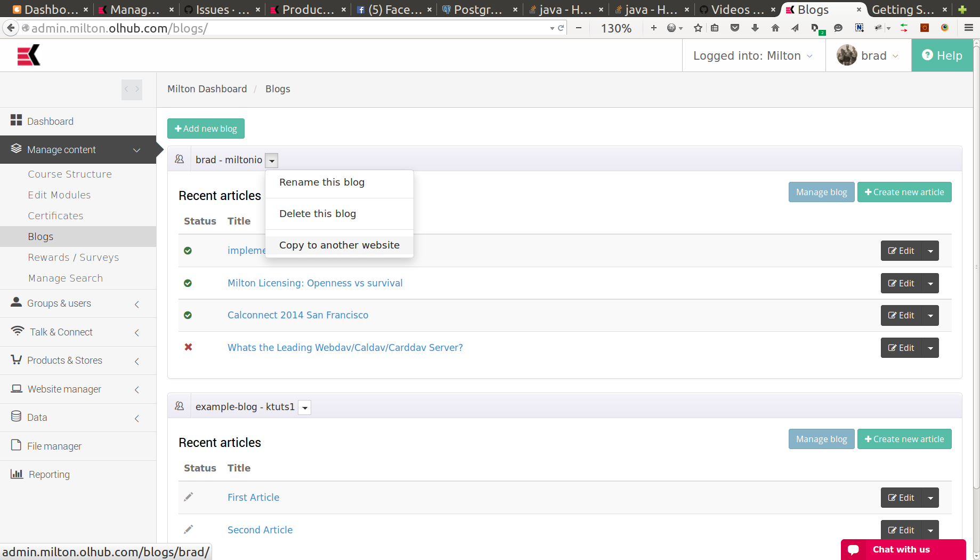980x560 pixels.
Task: Click the browser reload icon
Action: [561, 28]
